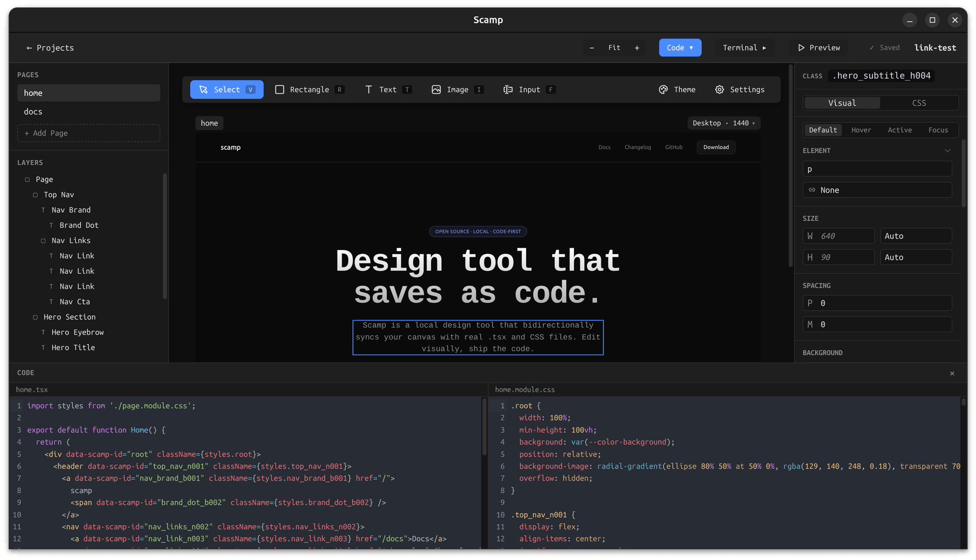The width and height of the screenshot is (976, 560).
Task: Click the Hero Title text-type icon
Action: click(x=43, y=348)
